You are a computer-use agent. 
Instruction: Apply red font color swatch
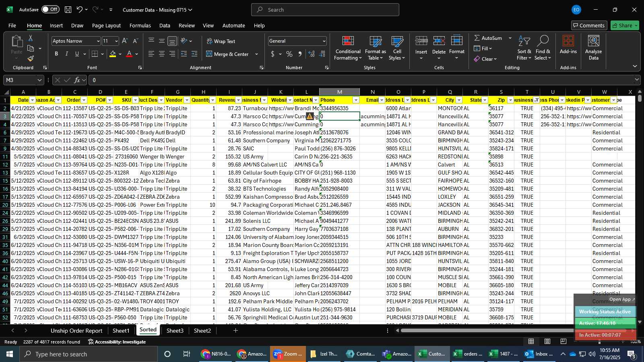click(x=129, y=54)
